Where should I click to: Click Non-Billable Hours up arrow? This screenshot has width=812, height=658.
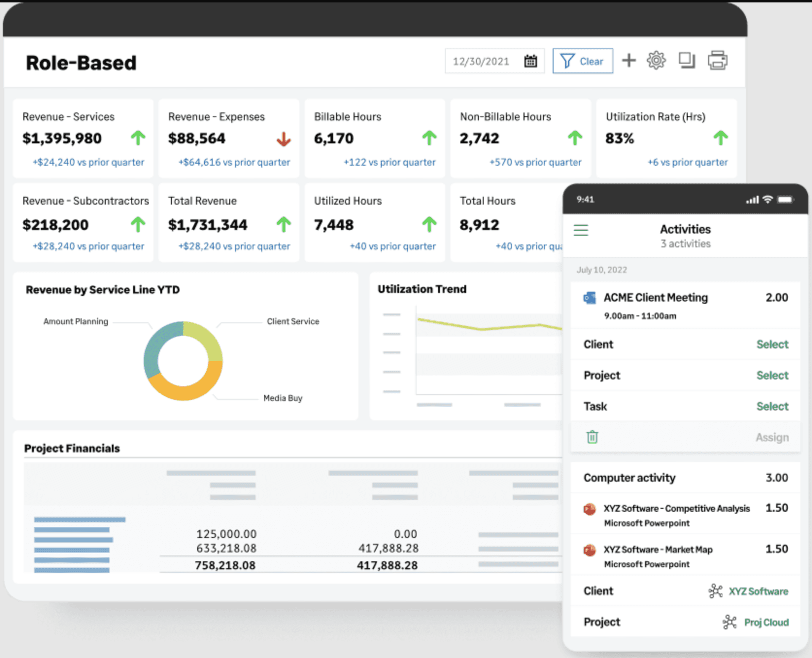[575, 138]
